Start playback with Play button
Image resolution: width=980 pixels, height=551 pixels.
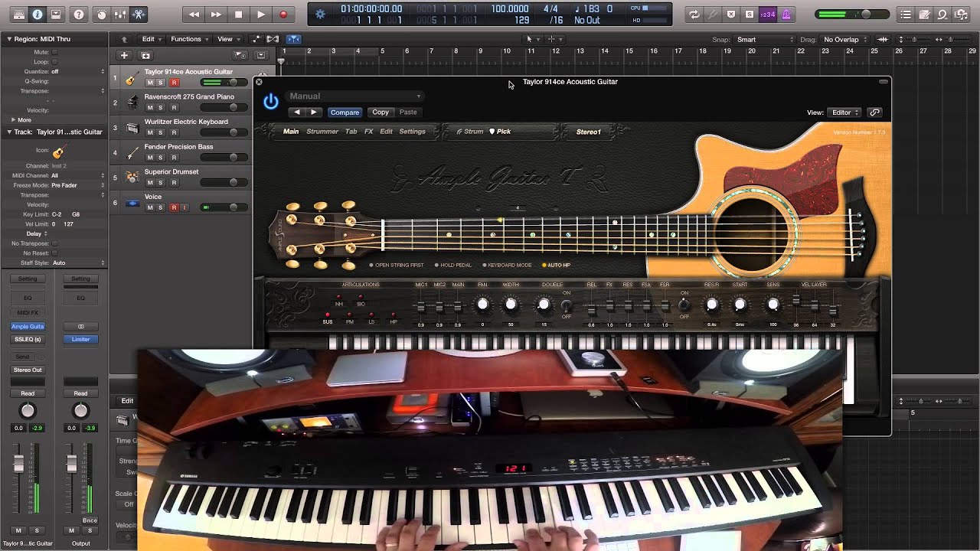(261, 15)
